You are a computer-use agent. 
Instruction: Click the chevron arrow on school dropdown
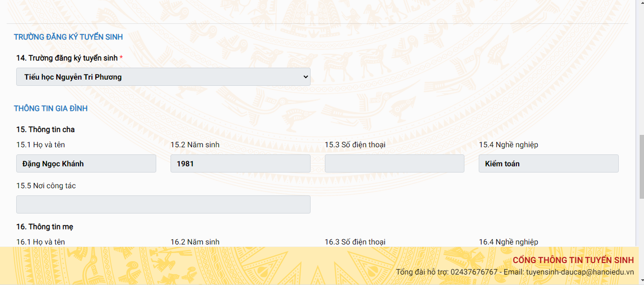[x=305, y=77]
